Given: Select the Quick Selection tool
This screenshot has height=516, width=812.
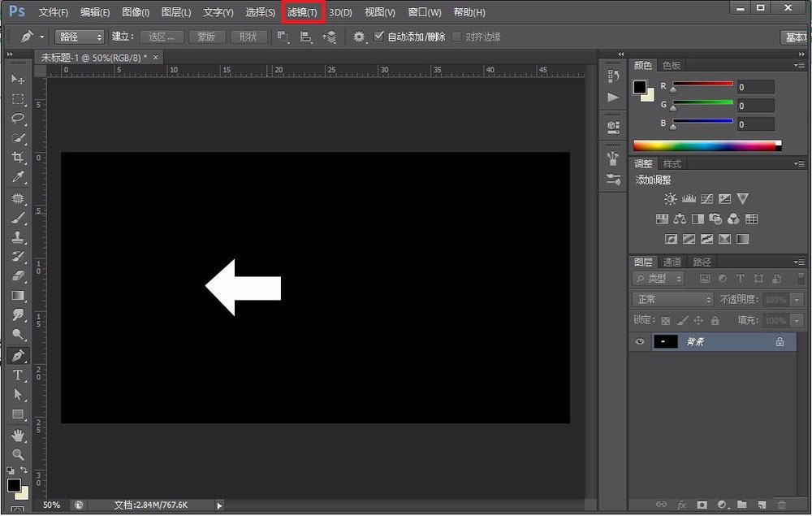Looking at the screenshot, I should pyautogui.click(x=18, y=138).
